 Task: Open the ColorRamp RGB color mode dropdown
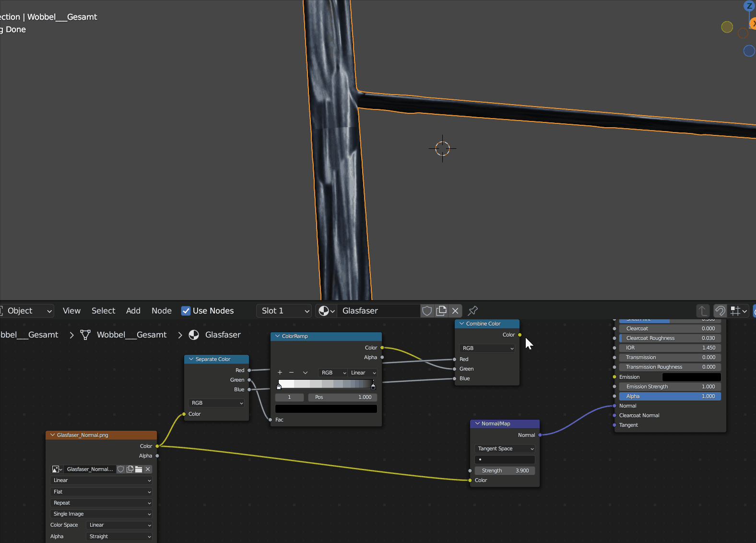pos(333,373)
